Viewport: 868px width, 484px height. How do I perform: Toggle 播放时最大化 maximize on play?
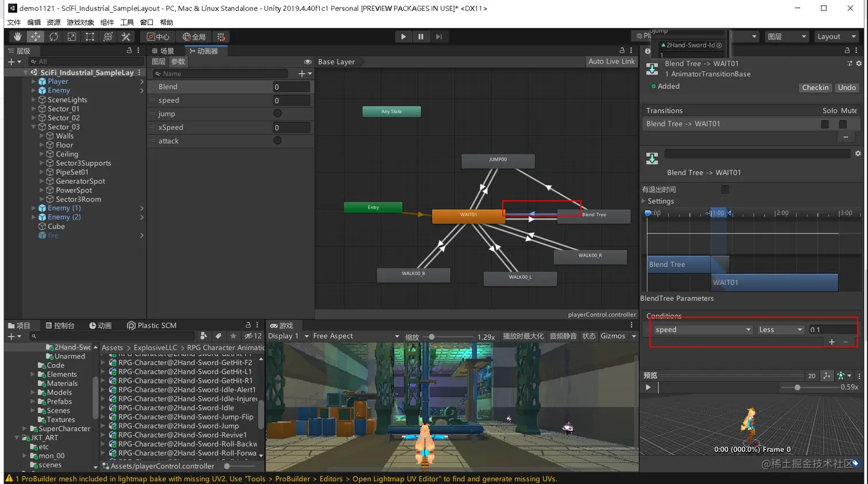coord(523,336)
